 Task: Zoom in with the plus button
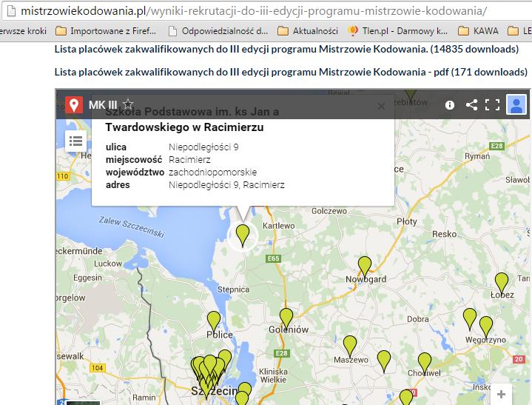(501, 394)
